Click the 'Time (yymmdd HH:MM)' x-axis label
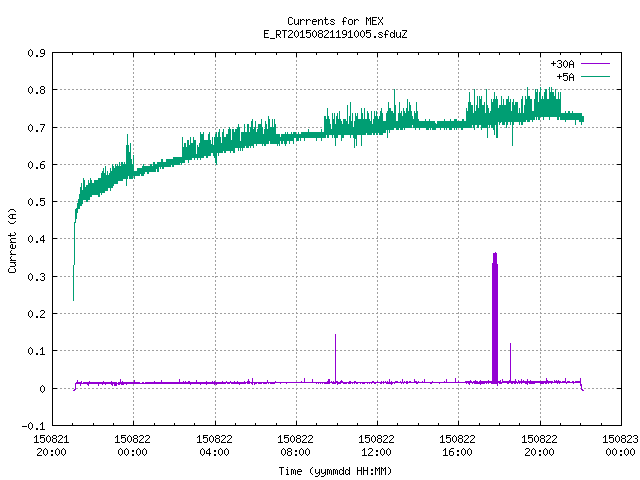The width and height of the screenshot is (640, 480). pos(335,471)
